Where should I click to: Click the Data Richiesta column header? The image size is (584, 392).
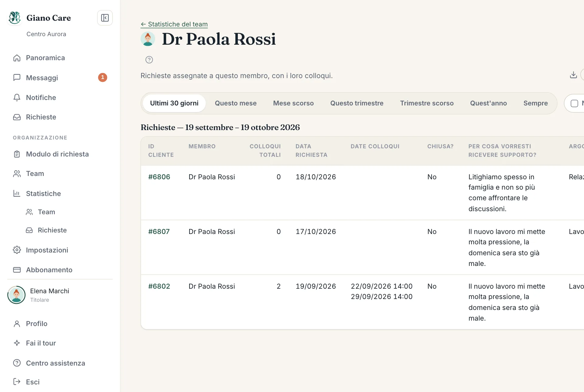coord(311,151)
